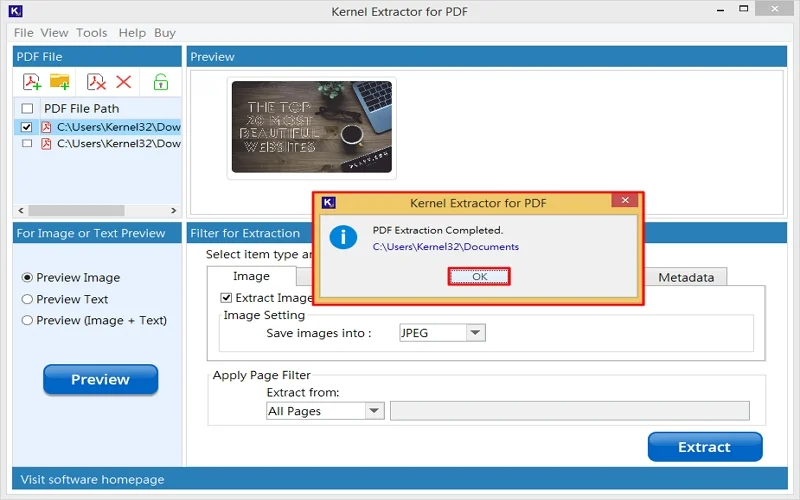Uncheck the first PDF file checkbox

27,127
